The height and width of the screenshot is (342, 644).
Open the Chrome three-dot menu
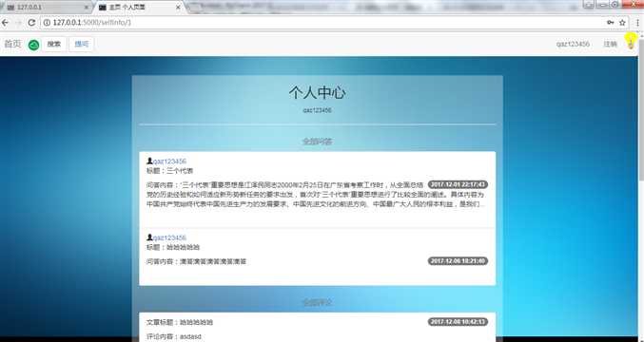tap(638, 23)
